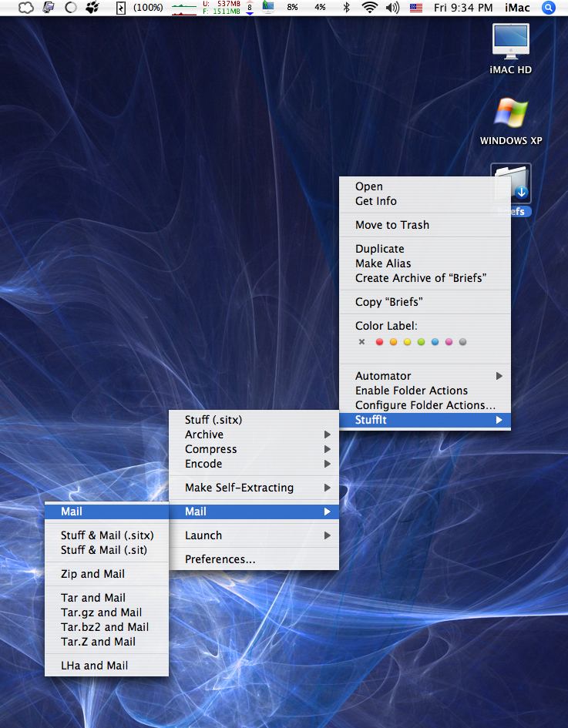Open the iMac user menu
568x728 pixels.
pyautogui.click(x=517, y=8)
